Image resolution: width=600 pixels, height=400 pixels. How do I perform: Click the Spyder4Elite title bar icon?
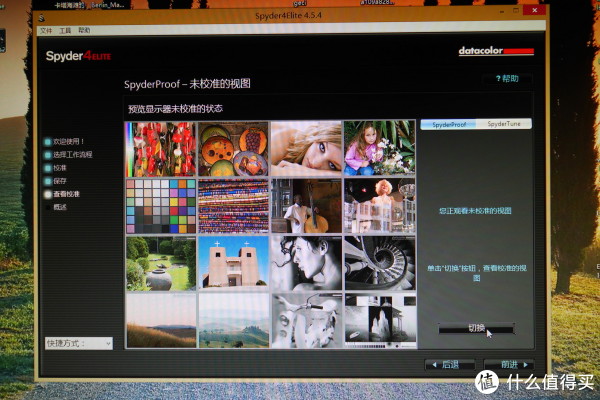[41, 18]
